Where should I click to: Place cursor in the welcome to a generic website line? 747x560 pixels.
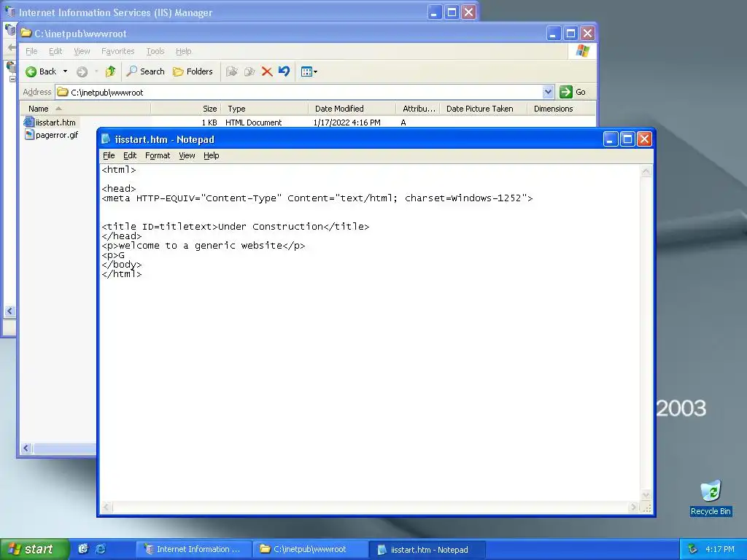tap(203, 246)
